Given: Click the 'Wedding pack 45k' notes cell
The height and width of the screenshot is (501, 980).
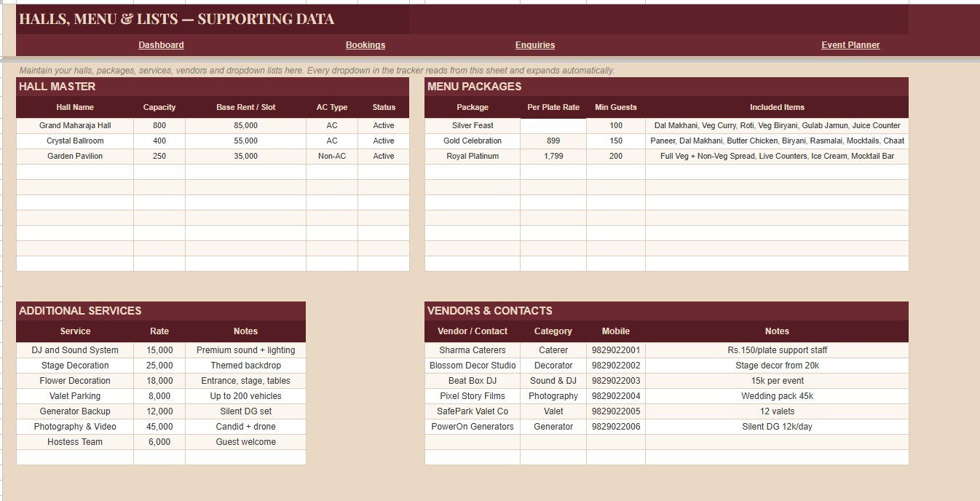Looking at the screenshot, I should [x=777, y=396].
